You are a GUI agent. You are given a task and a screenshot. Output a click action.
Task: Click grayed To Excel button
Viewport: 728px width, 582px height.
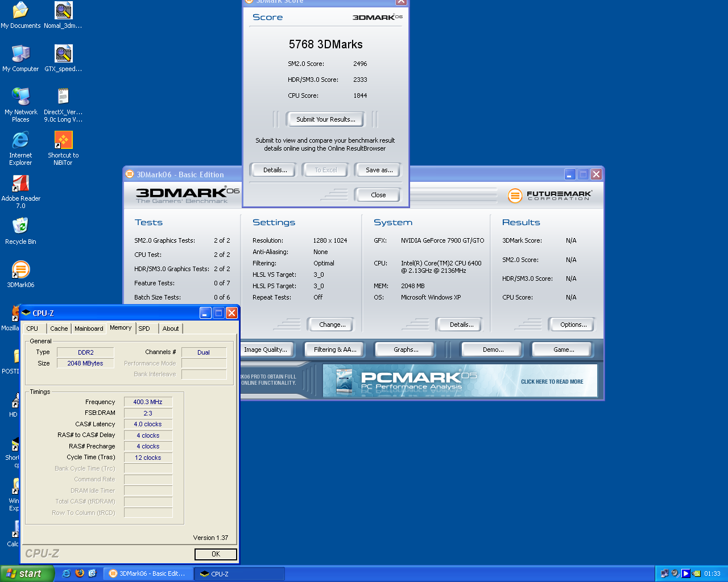click(325, 170)
